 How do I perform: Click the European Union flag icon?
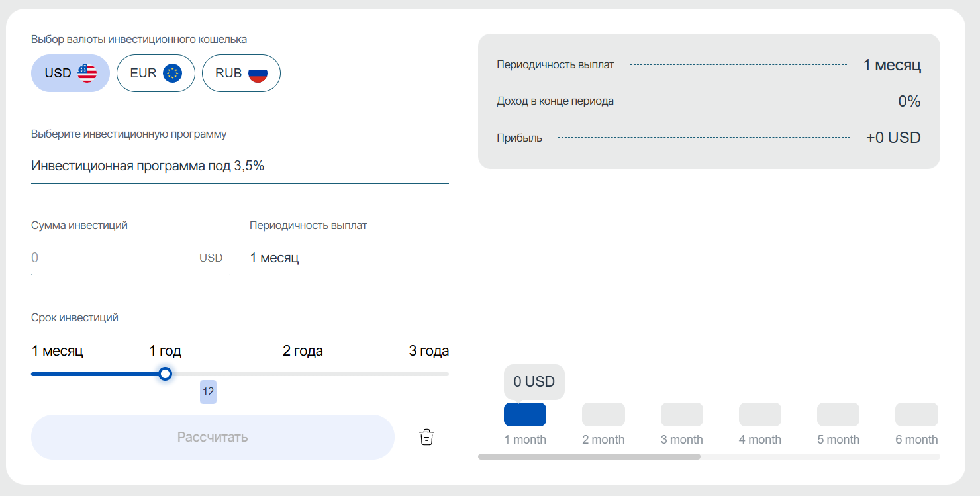[x=173, y=73]
